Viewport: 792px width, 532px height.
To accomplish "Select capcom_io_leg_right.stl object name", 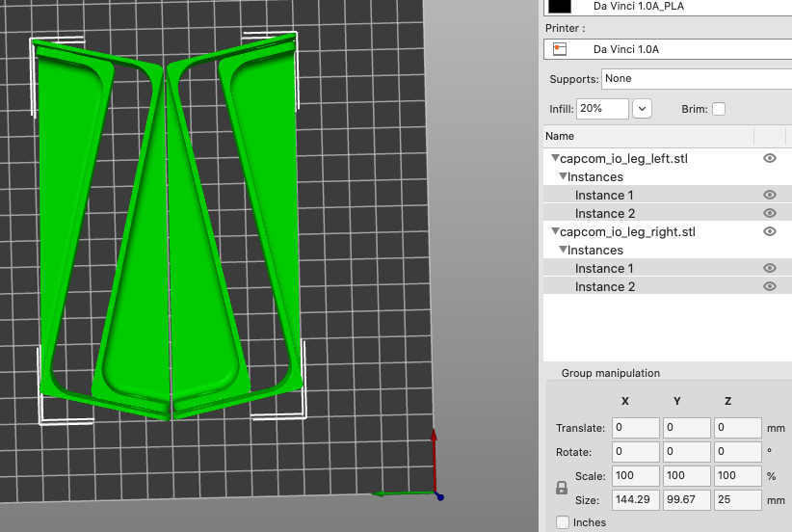I will (x=627, y=232).
